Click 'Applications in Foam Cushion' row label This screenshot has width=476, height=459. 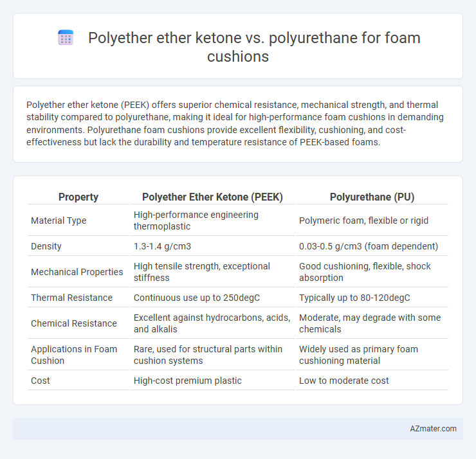74,355
